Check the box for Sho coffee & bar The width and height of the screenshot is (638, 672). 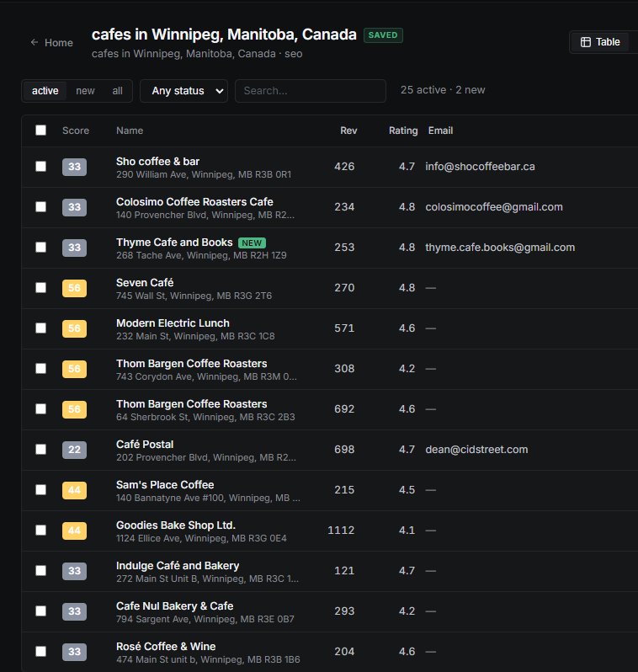pyautogui.click(x=40, y=166)
